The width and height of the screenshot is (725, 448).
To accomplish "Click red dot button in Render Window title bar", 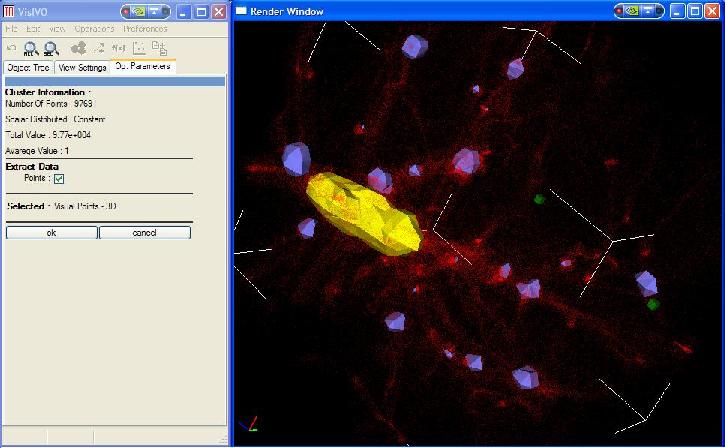I will coord(619,11).
